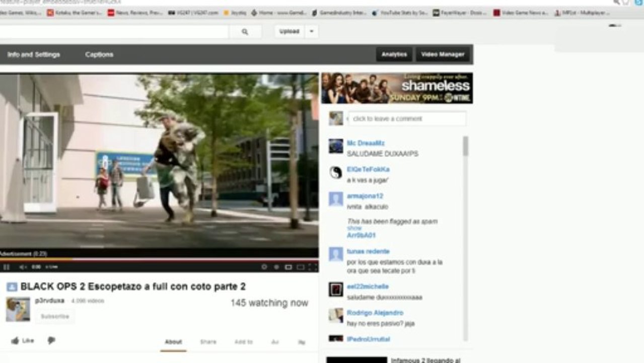
Task: Open Mc DreaMz's profile from comments
Action: [x=366, y=143]
